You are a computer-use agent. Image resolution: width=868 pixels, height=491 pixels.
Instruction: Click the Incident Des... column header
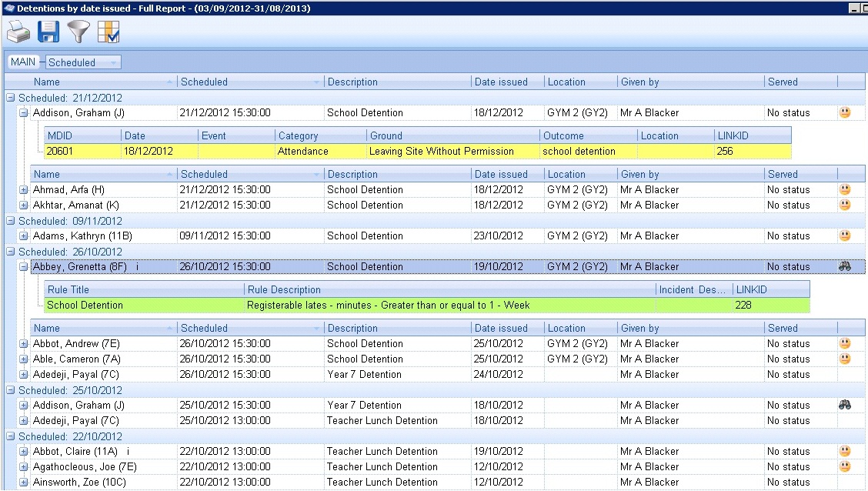694,289
